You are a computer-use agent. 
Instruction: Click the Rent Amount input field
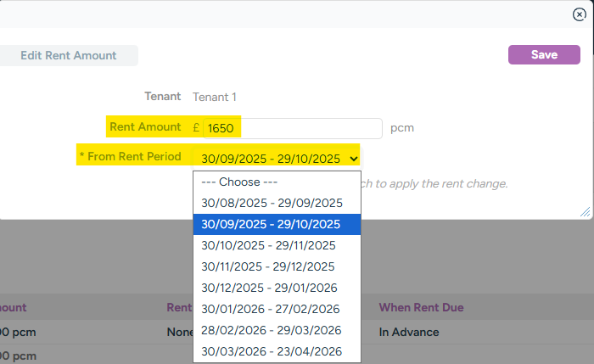tap(293, 128)
